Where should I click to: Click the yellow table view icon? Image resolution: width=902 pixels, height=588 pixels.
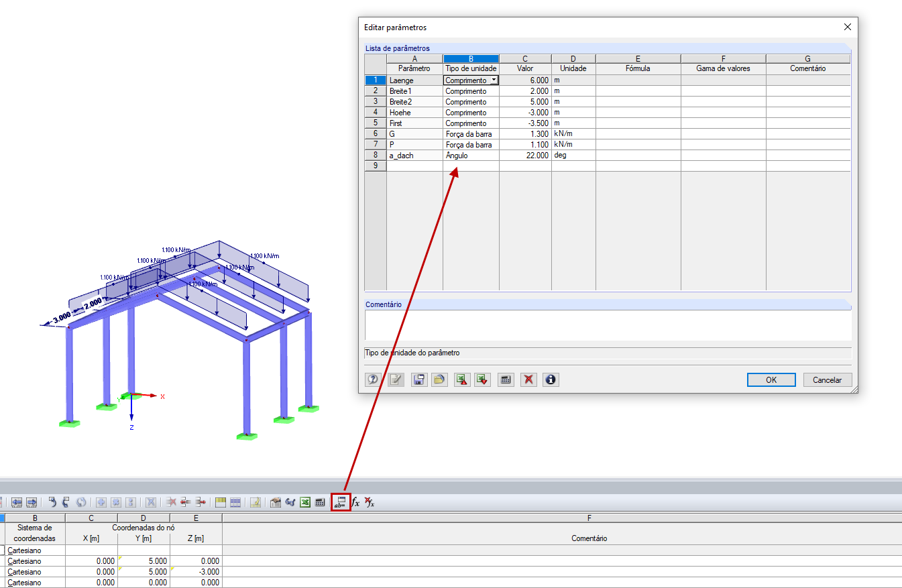221,502
